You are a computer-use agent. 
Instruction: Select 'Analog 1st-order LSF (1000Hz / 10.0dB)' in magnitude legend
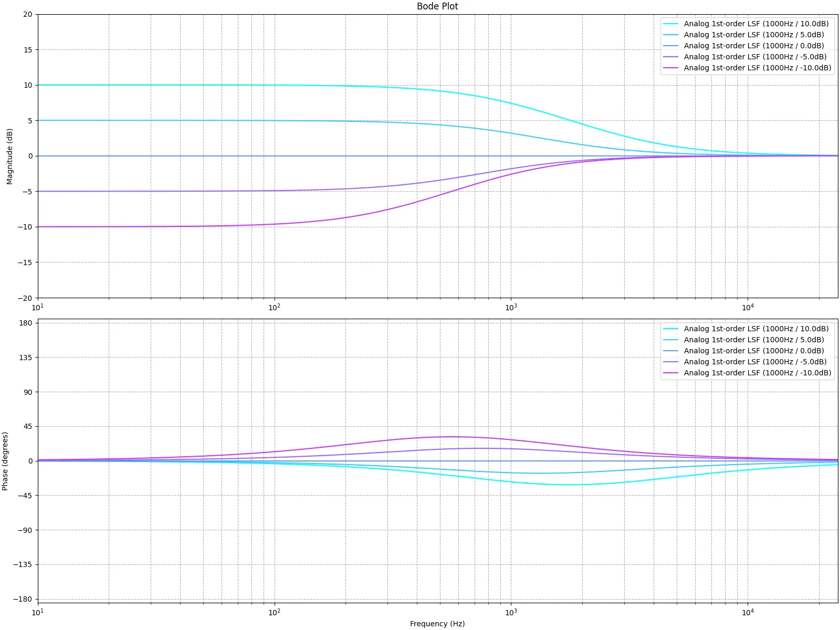pos(756,24)
